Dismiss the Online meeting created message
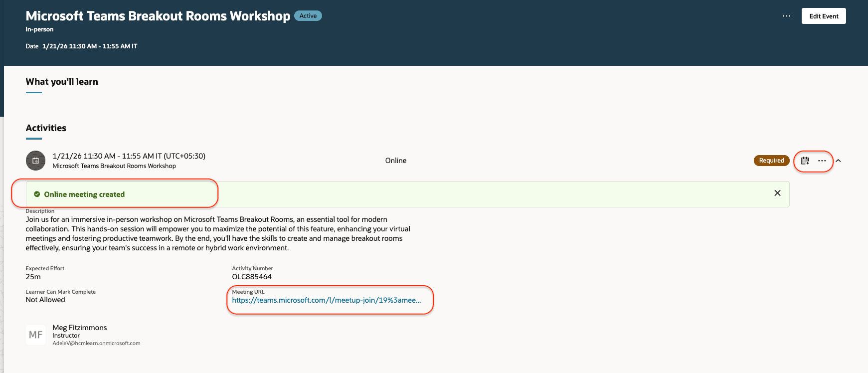 (777, 193)
